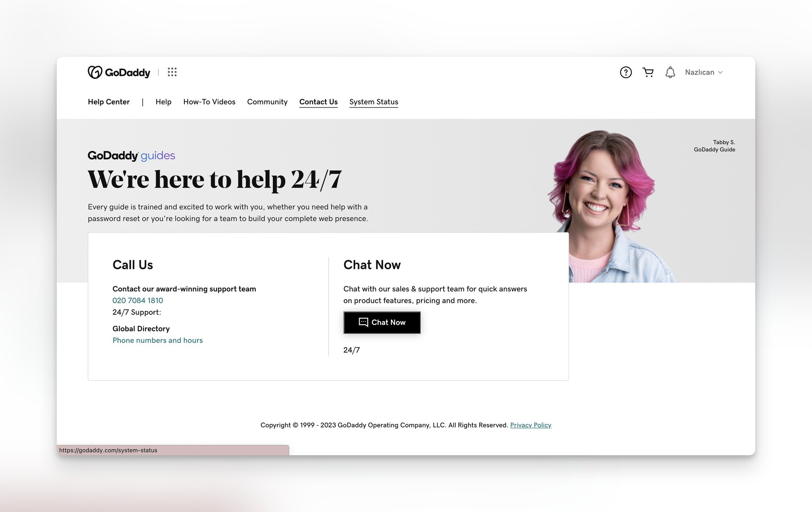
Task: Click the Chat Now button
Action: pos(382,322)
